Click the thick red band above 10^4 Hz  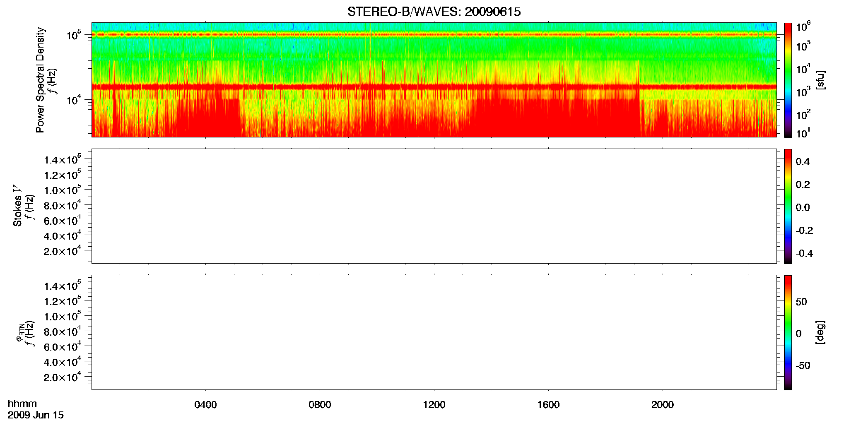click(434, 87)
